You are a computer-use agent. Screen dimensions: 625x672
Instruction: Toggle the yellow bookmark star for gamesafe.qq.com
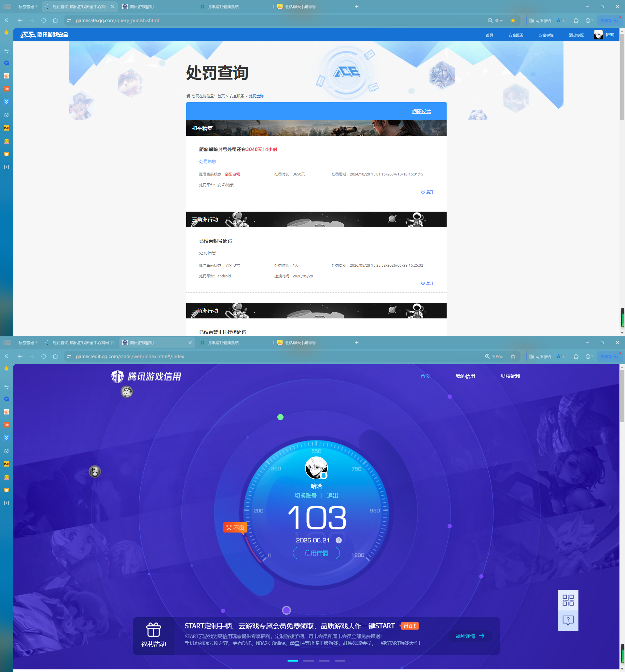pos(513,20)
